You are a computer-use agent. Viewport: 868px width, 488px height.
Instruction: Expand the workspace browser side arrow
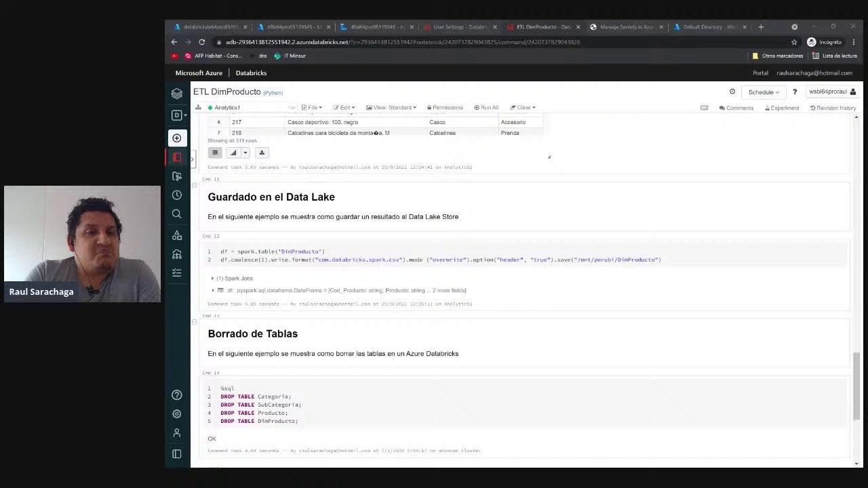pyautogui.click(x=192, y=159)
